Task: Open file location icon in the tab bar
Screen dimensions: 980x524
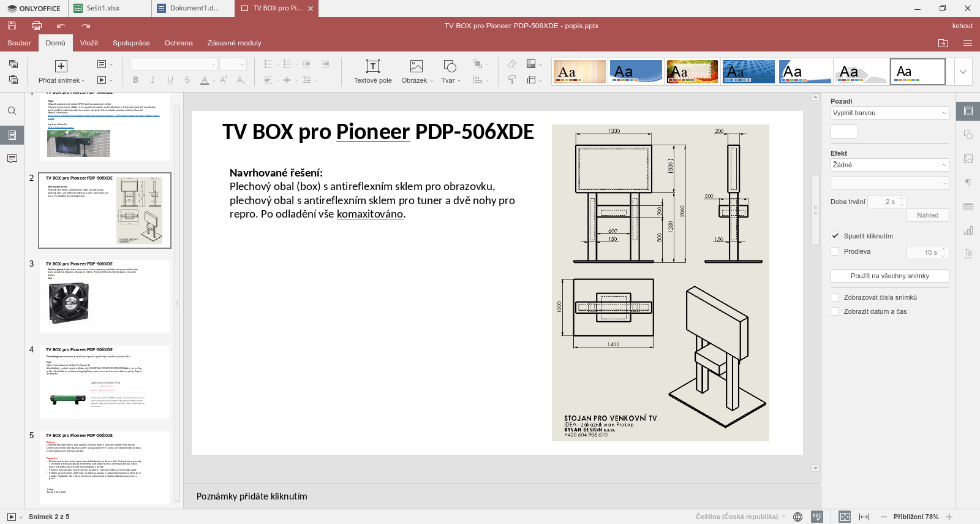Action: [x=943, y=43]
